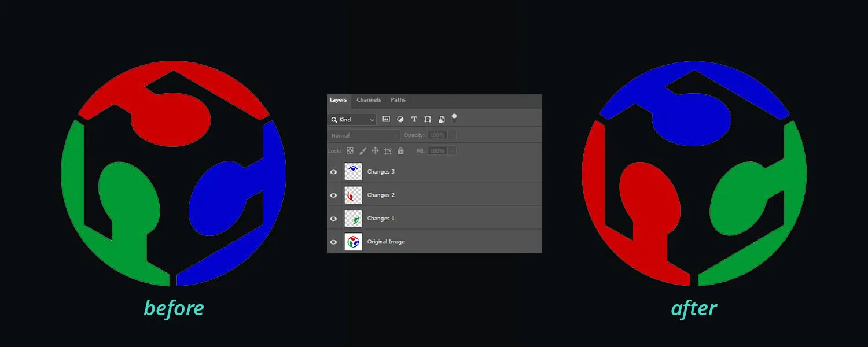Hide the Changes 3 layer
868x347 pixels.
click(x=333, y=172)
